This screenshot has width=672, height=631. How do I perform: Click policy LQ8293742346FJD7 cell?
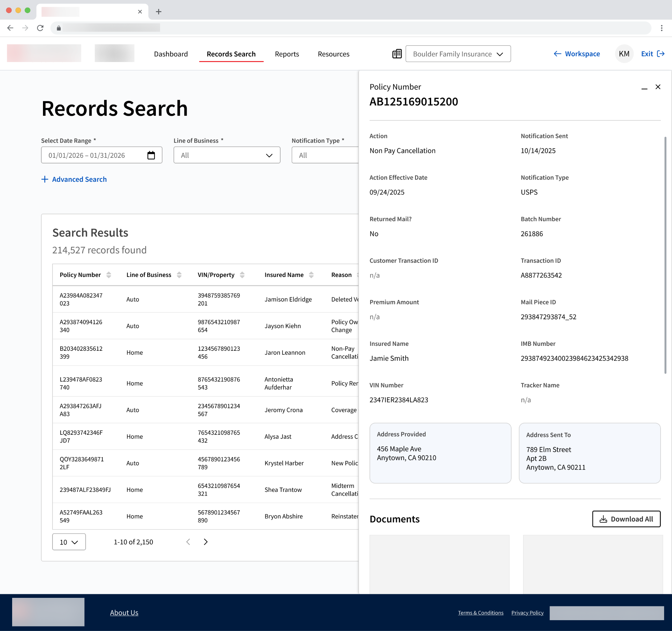click(x=81, y=436)
